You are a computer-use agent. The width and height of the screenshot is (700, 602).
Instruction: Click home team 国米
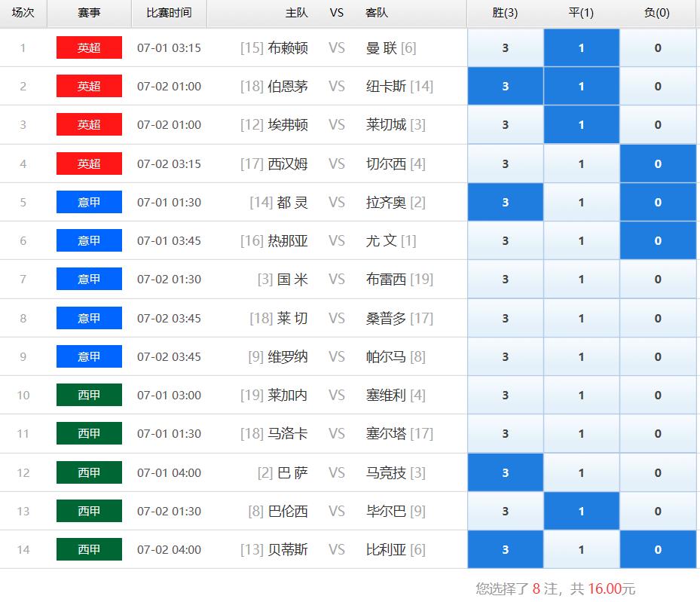coord(292,280)
